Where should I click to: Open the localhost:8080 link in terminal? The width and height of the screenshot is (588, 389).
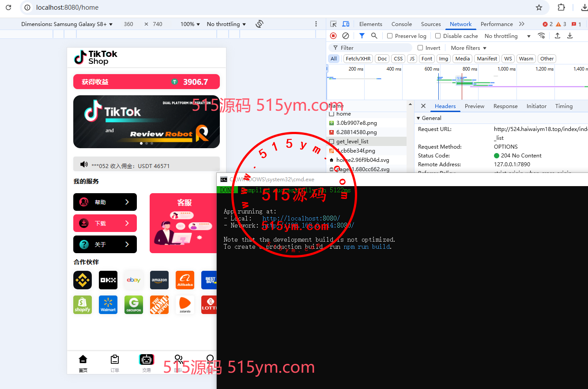click(x=301, y=218)
